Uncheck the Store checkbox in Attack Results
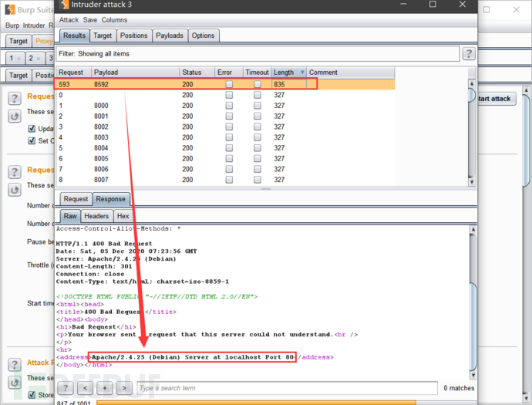 [x=32, y=395]
